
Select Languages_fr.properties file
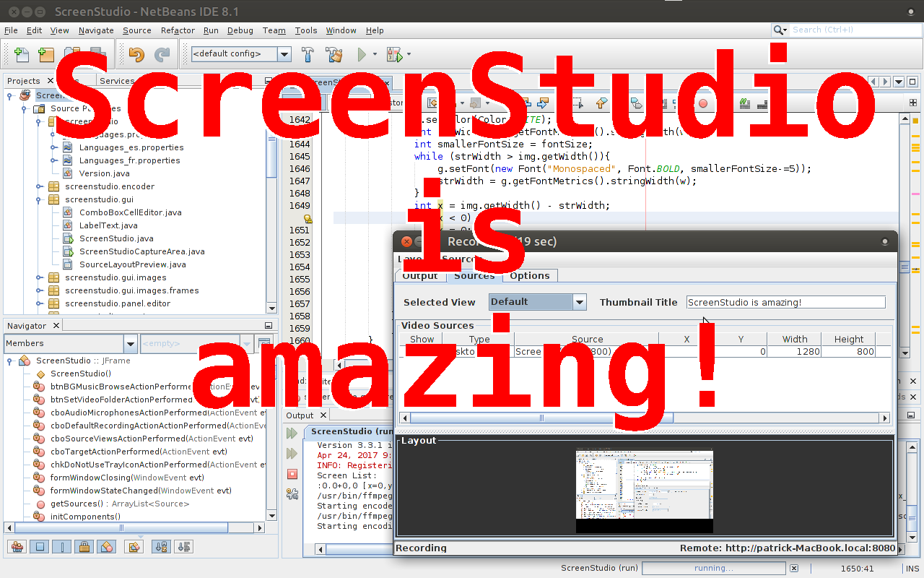129,160
